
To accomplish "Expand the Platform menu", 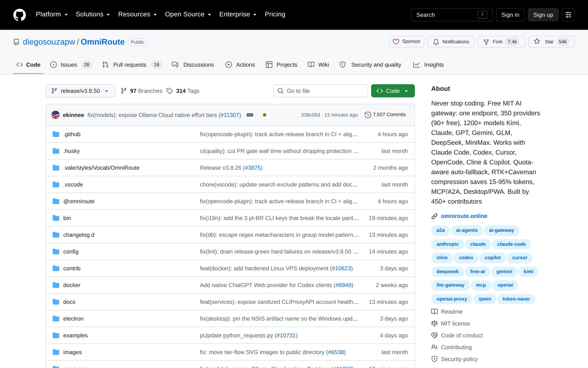I will 52,14.
